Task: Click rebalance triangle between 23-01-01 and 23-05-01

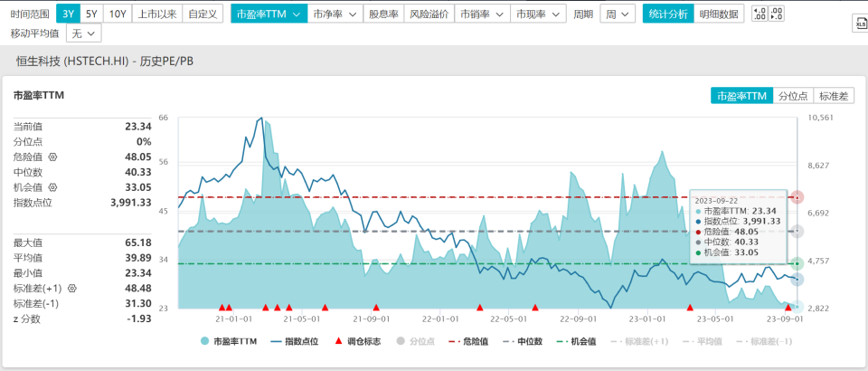Action: point(690,308)
